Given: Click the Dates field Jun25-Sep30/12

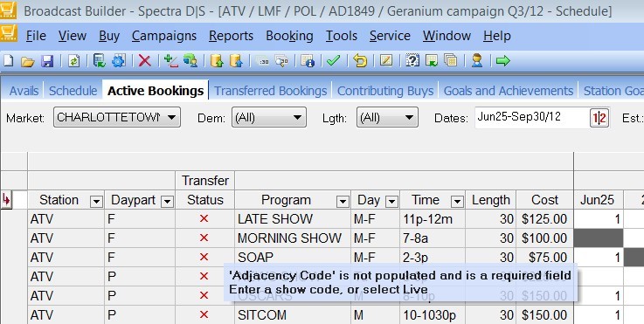Looking at the screenshot, I should [x=532, y=118].
